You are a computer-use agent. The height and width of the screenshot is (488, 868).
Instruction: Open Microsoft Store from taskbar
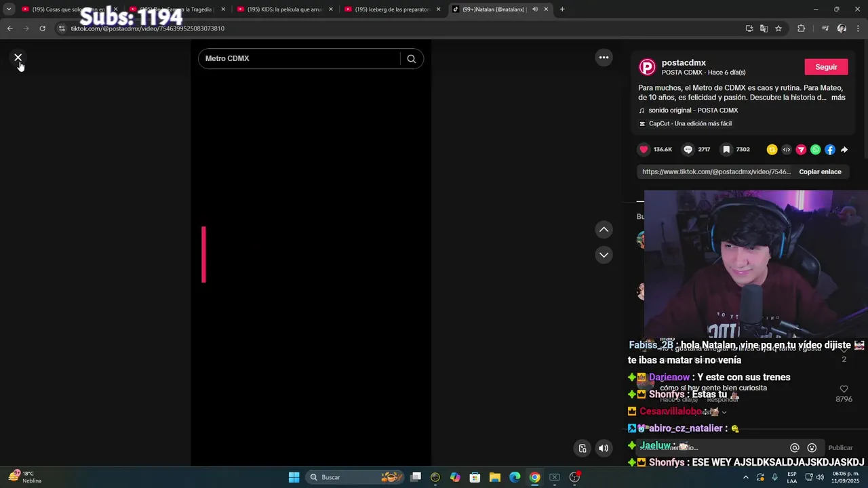(x=475, y=477)
